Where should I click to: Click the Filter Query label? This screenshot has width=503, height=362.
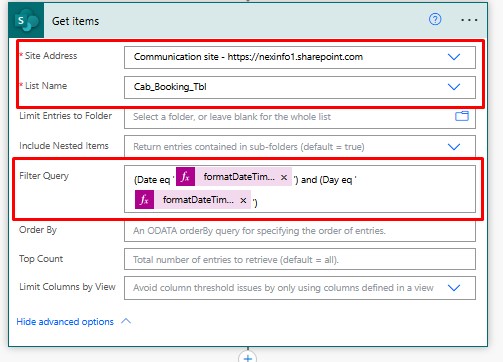(44, 176)
